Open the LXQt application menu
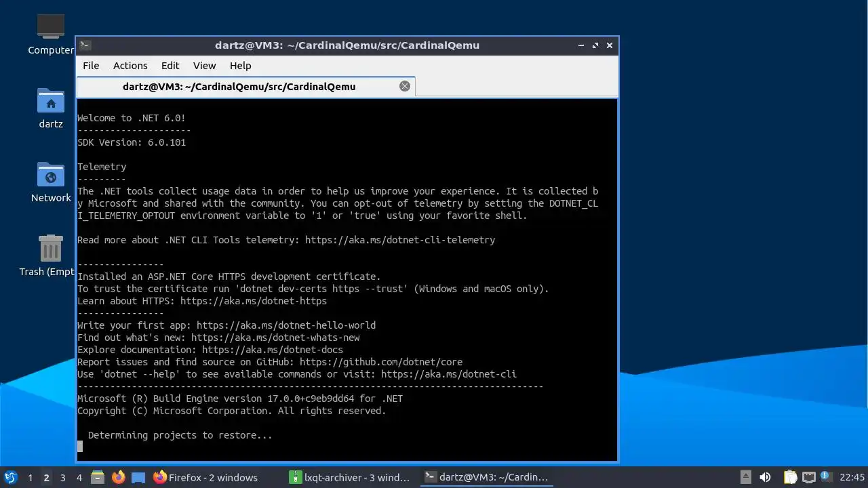The height and width of the screenshot is (488, 868). pyautogui.click(x=10, y=477)
